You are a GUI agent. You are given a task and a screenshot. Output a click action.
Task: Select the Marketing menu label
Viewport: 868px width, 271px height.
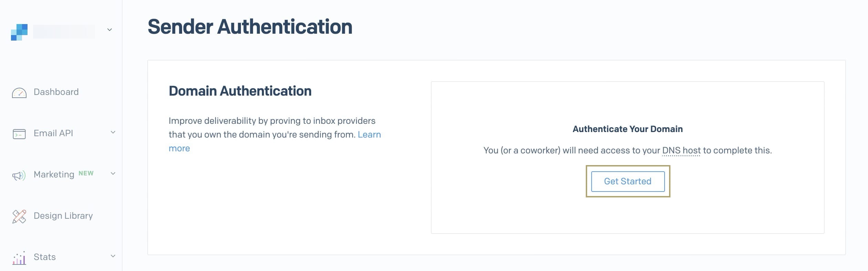point(54,174)
